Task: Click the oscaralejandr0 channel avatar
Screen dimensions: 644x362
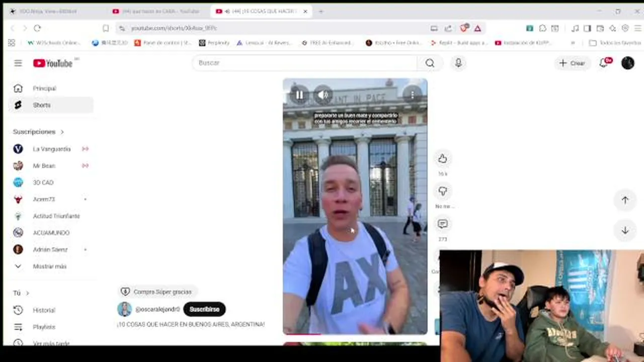Action: [124, 309]
